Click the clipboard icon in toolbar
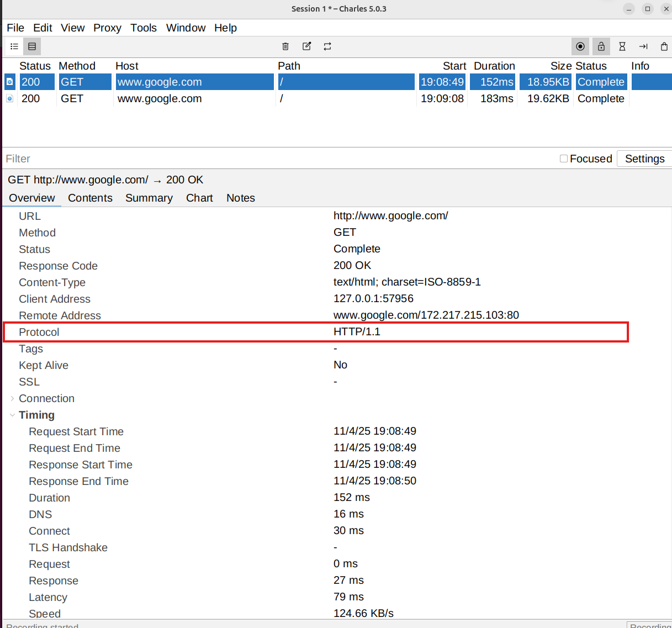672x628 pixels. 664,46
